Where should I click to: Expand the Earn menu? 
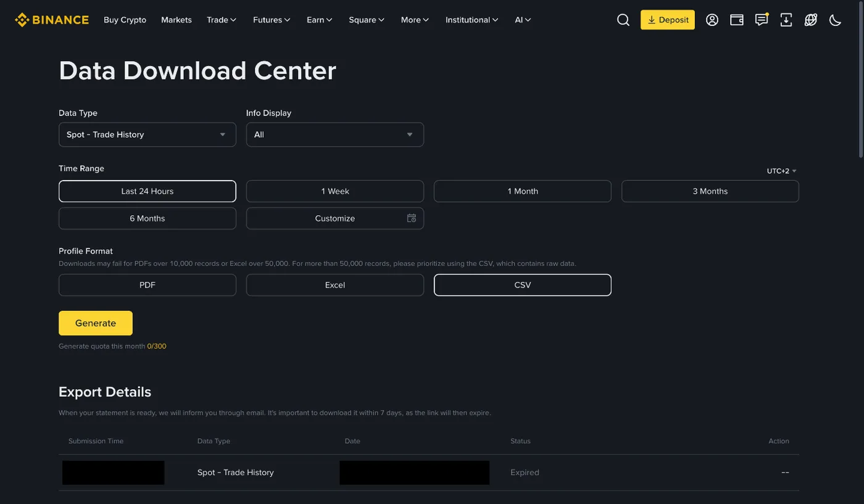coord(320,20)
